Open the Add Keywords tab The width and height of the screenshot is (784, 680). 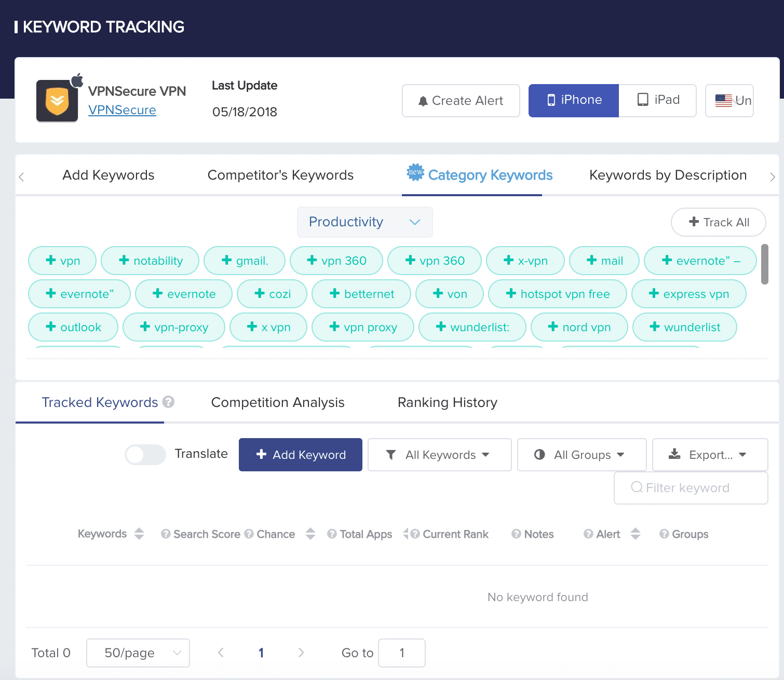pos(109,175)
